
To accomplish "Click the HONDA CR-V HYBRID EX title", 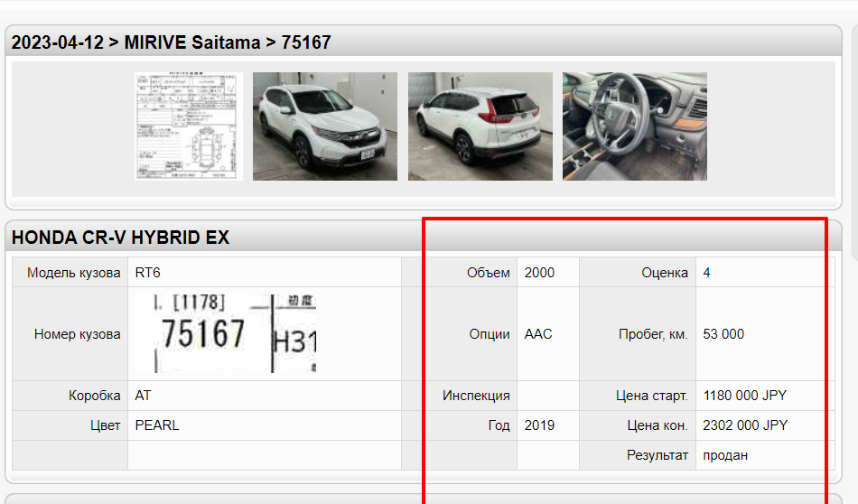I will click(x=120, y=238).
